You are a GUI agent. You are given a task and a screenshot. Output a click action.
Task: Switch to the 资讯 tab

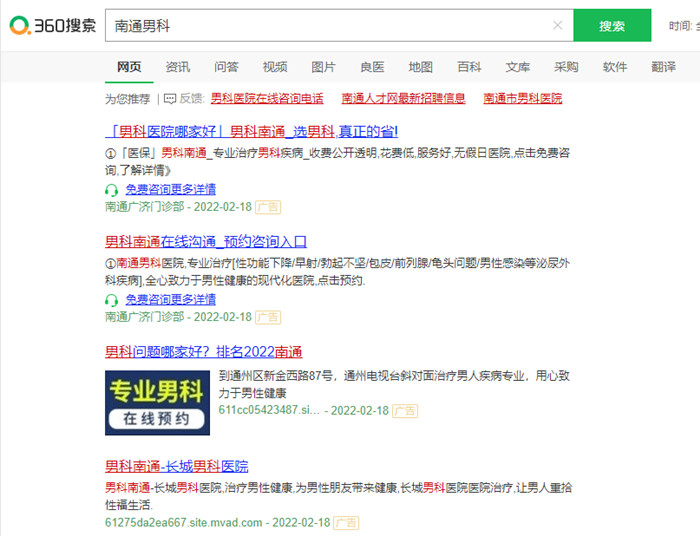pos(178,67)
